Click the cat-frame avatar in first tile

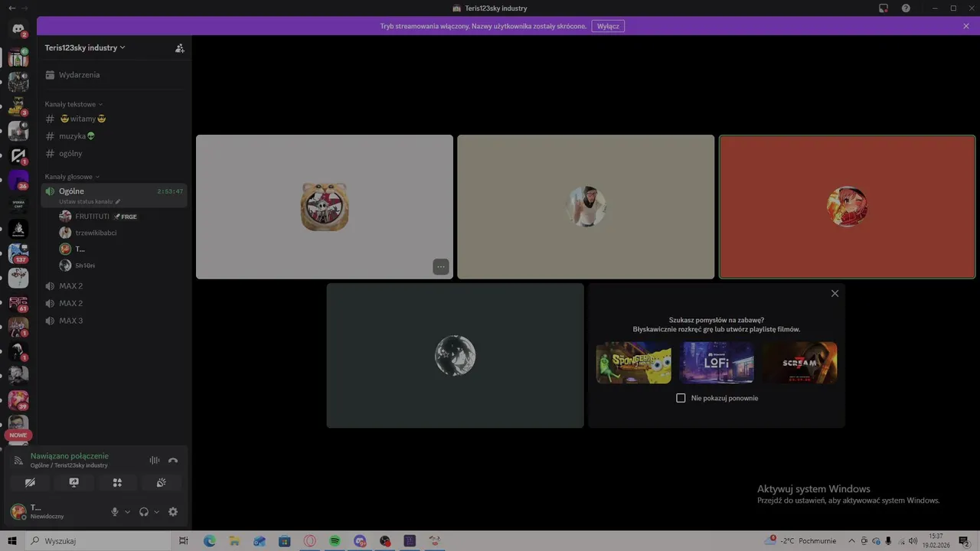[x=325, y=207]
